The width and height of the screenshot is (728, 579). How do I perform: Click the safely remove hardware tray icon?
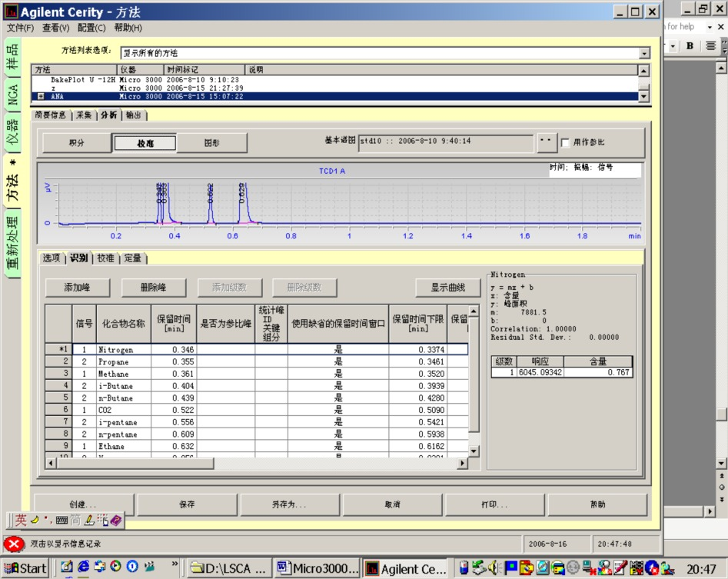click(479, 568)
